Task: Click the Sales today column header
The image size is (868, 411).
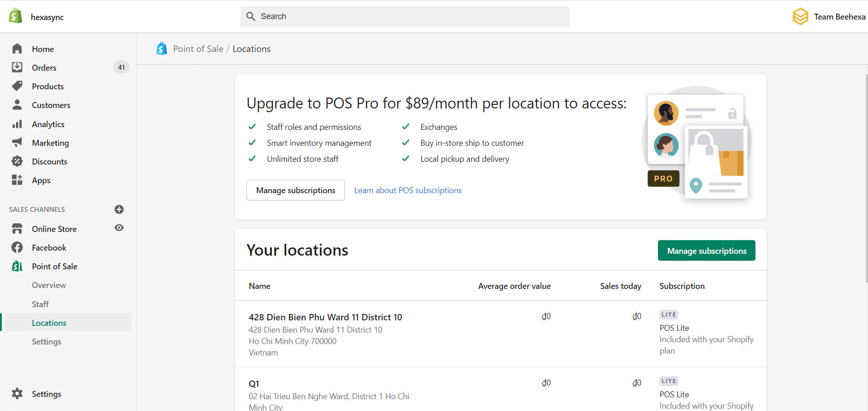Action: pos(621,286)
